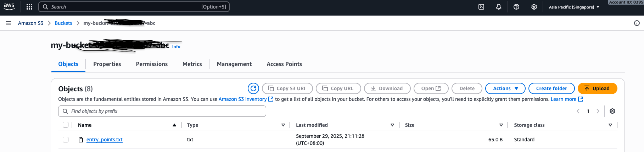The image size is (644, 152).
Task: Expand the Actions dropdown
Action: click(506, 88)
